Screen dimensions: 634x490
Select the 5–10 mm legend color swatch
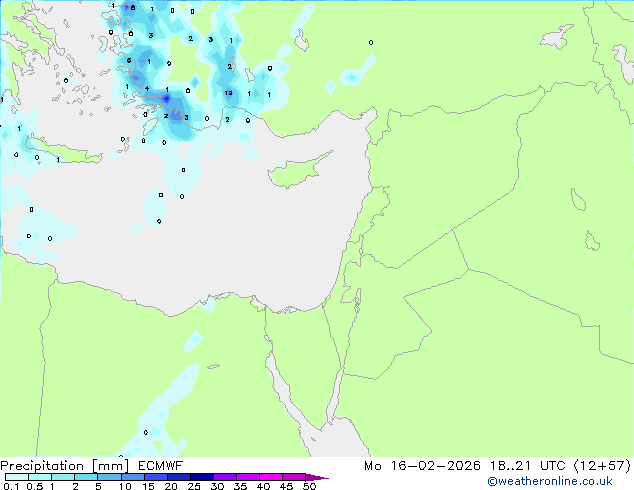(x=109, y=477)
